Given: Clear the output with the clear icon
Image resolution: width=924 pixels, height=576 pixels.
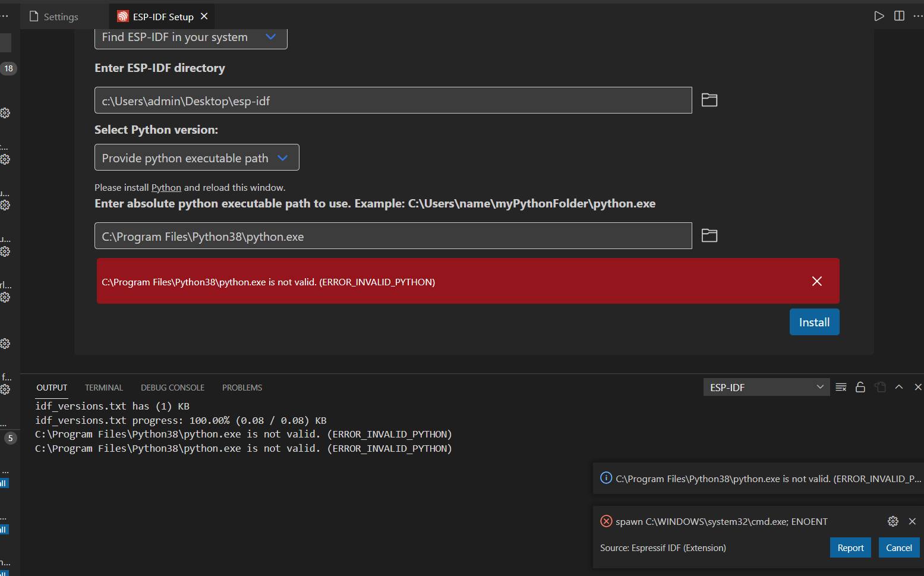Looking at the screenshot, I should pyautogui.click(x=841, y=387).
